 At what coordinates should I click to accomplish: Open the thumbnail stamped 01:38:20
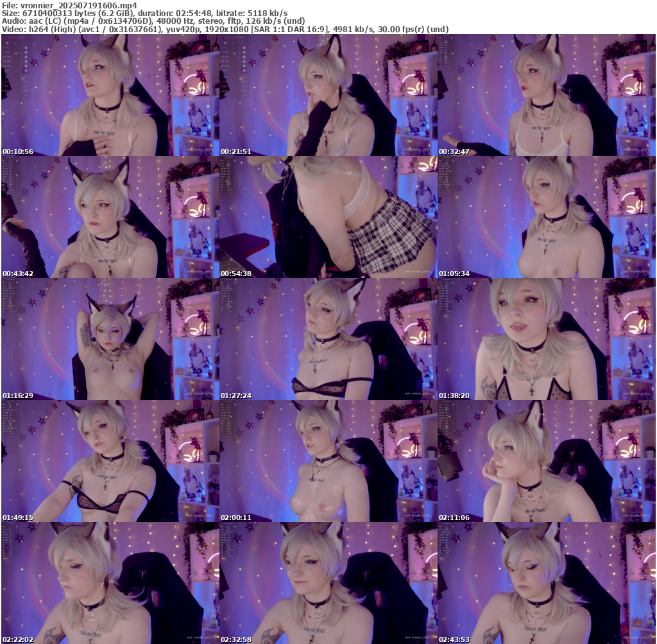point(547,339)
